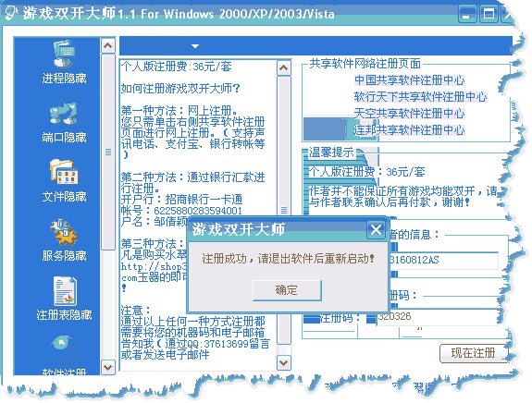Confirm the dialog with the 确定 button
Image resolution: width=532 pixels, height=403 pixels.
click(x=287, y=290)
